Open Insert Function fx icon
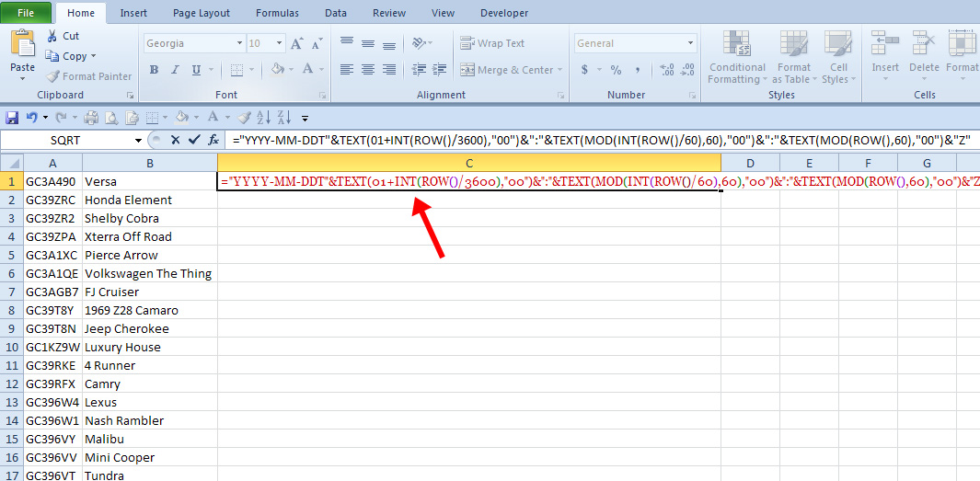This screenshot has height=481, width=980. tap(213, 140)
